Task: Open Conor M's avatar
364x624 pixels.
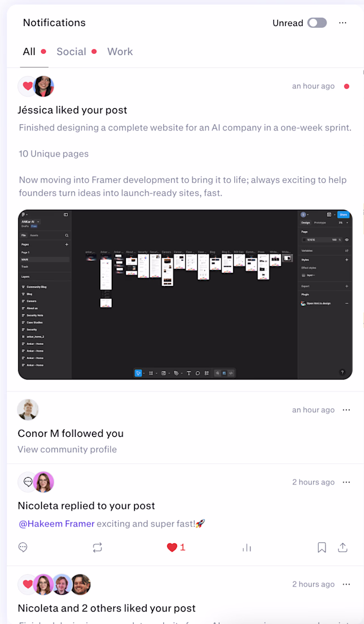Action: 28,410
